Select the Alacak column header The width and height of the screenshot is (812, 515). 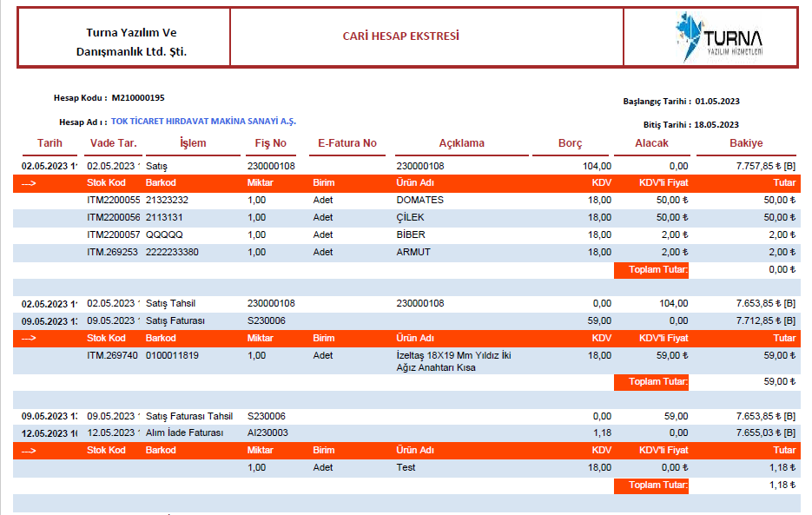(x=651, y=143)
